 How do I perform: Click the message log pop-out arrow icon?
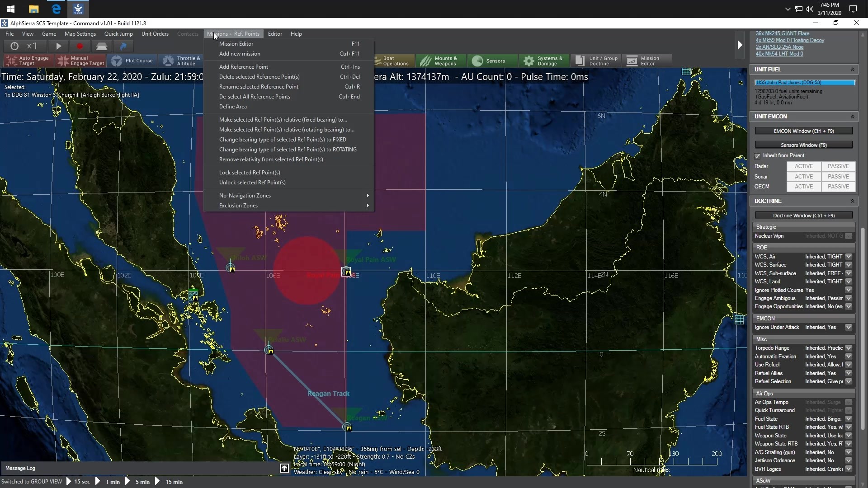pos(284,468)
